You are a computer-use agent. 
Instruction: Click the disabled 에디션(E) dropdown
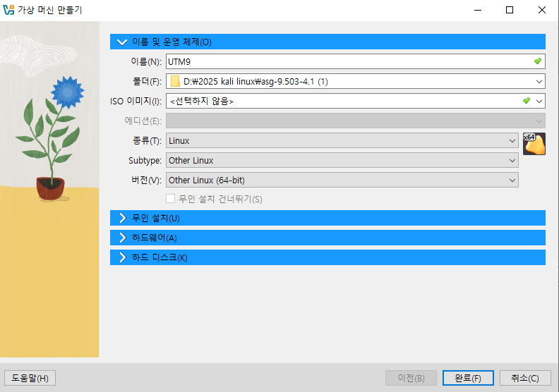tap(356, 121)
